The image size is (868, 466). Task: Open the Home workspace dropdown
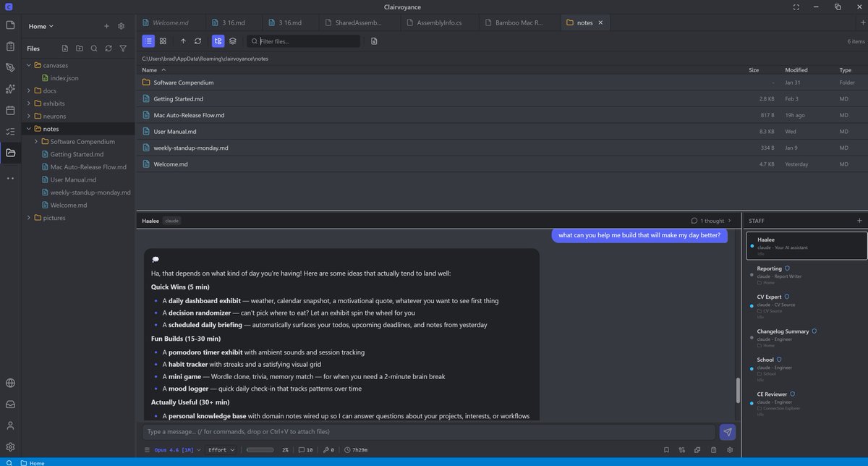coord(41,26)
